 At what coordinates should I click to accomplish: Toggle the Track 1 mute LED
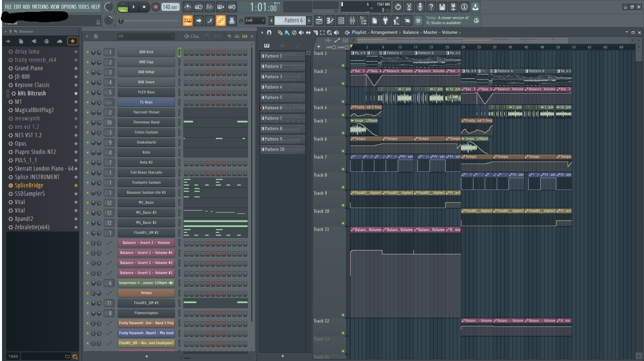[343, 65]
